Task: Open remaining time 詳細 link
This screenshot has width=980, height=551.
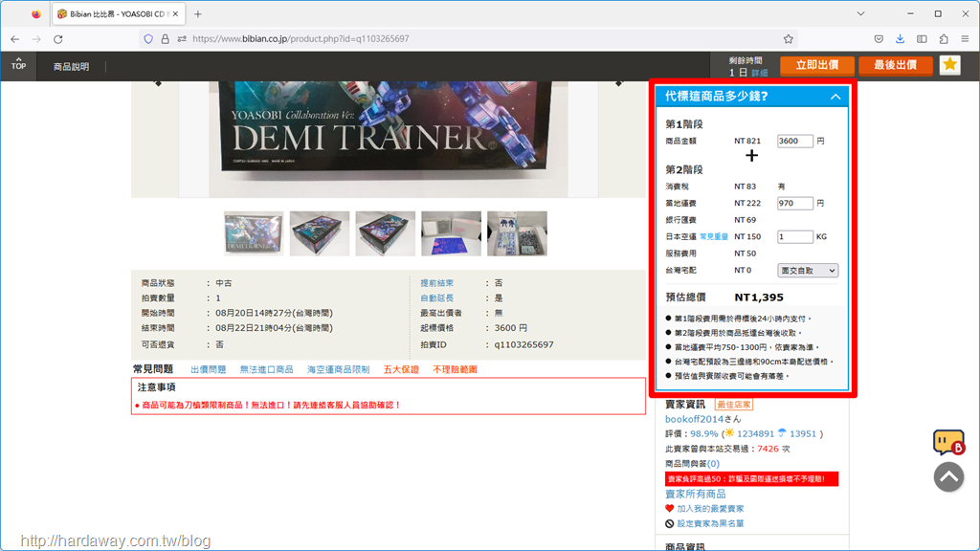Action: coord(760,73)
